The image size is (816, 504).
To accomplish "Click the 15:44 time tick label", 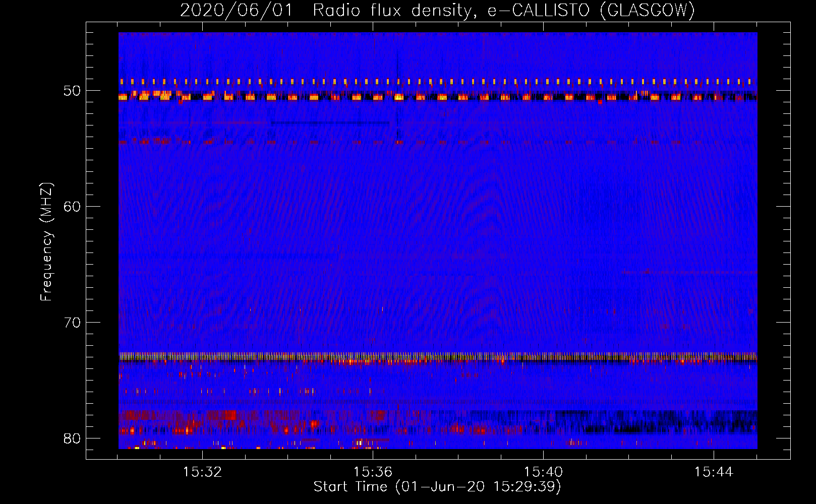I will [714, 472].
